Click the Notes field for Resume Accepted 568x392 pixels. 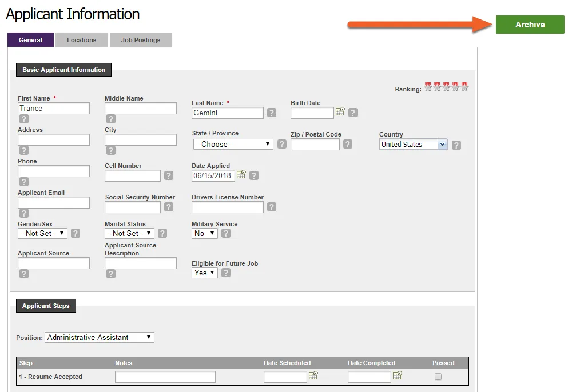(x=165, y=377)
